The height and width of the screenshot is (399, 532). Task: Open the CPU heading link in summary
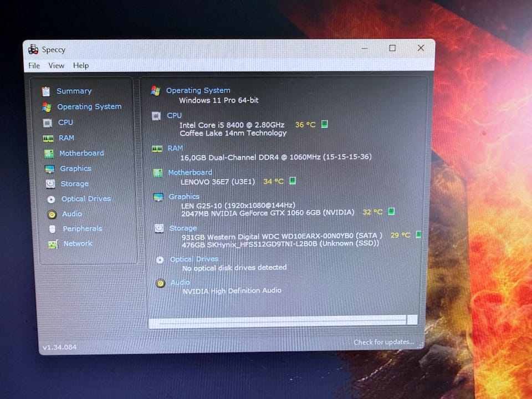tap(174, 115)
